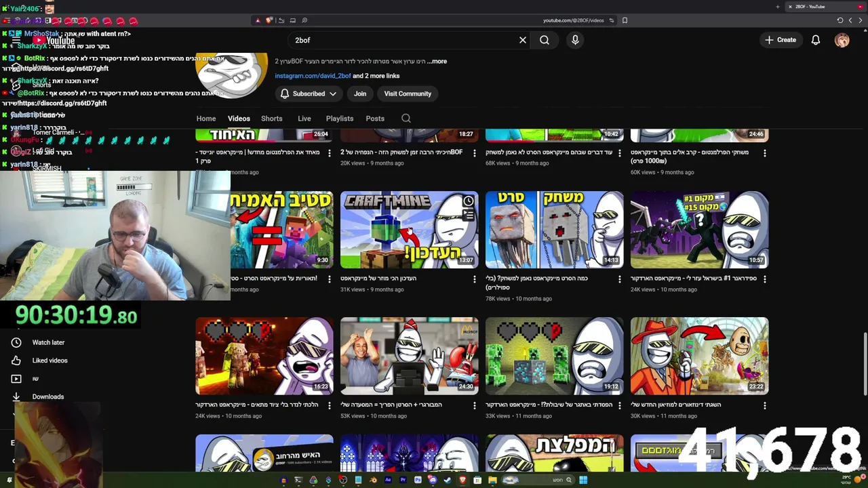Open the Downloads arrow icon in the sidebar
The height and width of the screenshot is (488, 868).
(16, 397)
